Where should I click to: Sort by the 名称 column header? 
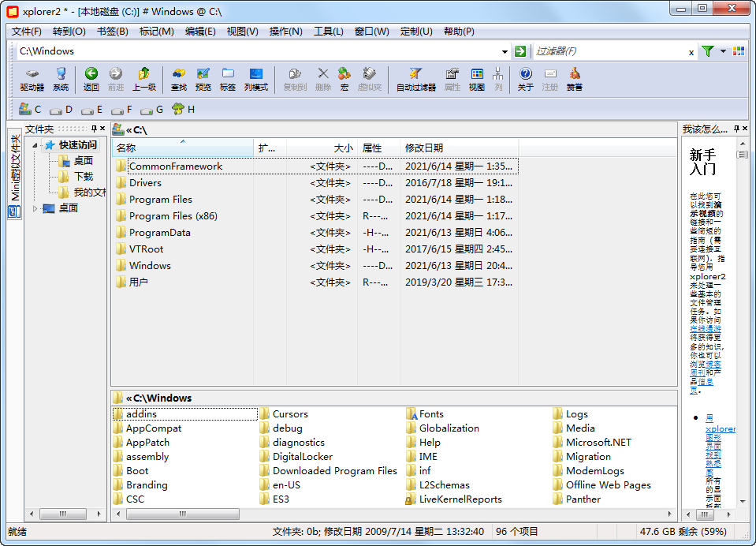[183, 148]
